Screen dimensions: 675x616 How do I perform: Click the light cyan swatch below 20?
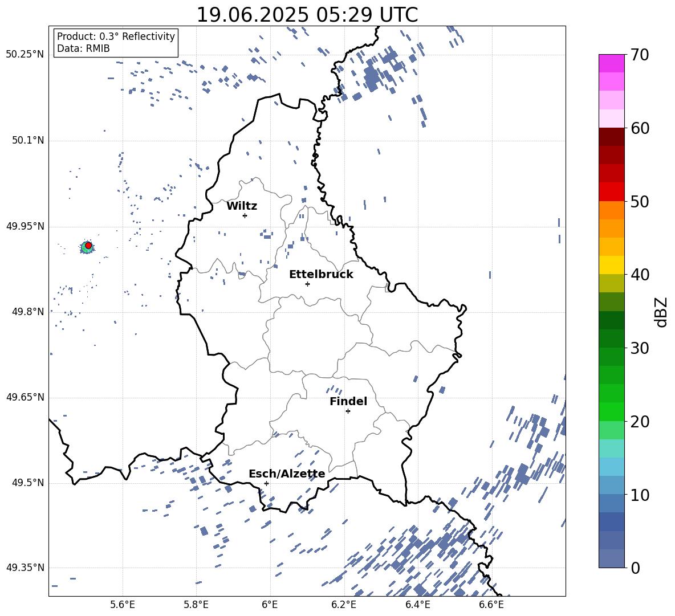point(611,448)
